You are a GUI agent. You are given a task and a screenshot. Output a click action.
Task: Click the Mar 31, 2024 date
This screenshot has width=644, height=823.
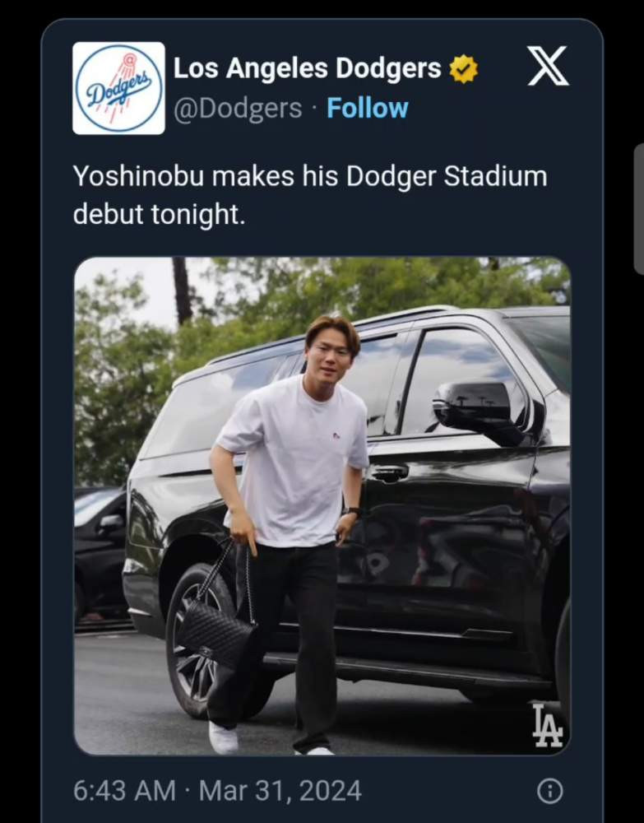(x=280, y=791)
